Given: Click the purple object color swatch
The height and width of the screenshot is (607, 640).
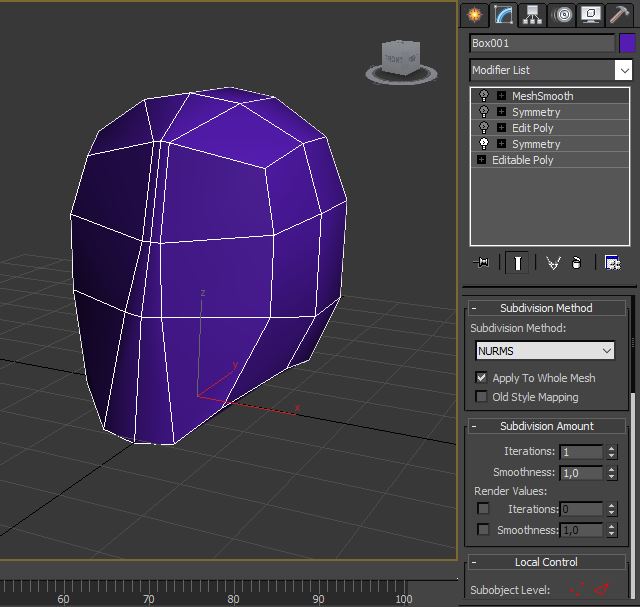Looking at the screenshot, I should point(627,43).
